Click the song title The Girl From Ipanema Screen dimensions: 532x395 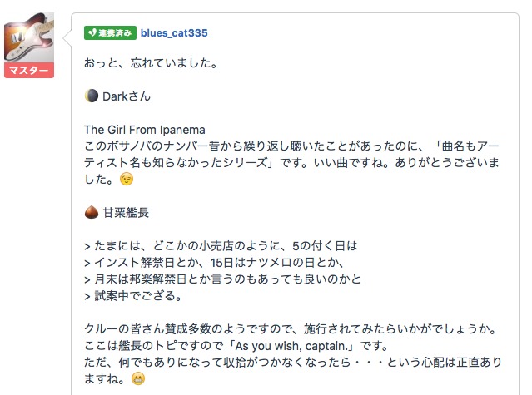[x=145, y=129]
